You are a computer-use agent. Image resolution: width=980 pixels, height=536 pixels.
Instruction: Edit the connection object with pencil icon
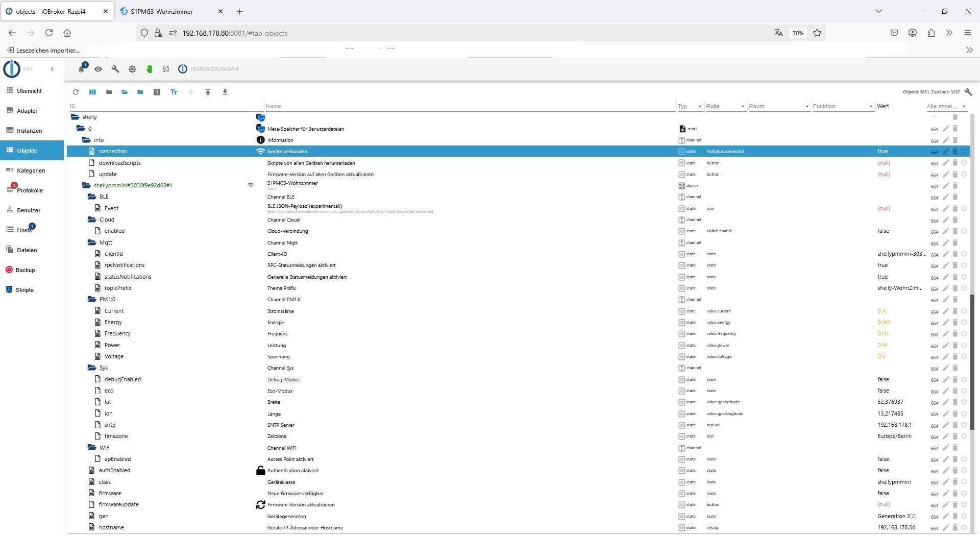pyautogui.click(x=946, y=151)
